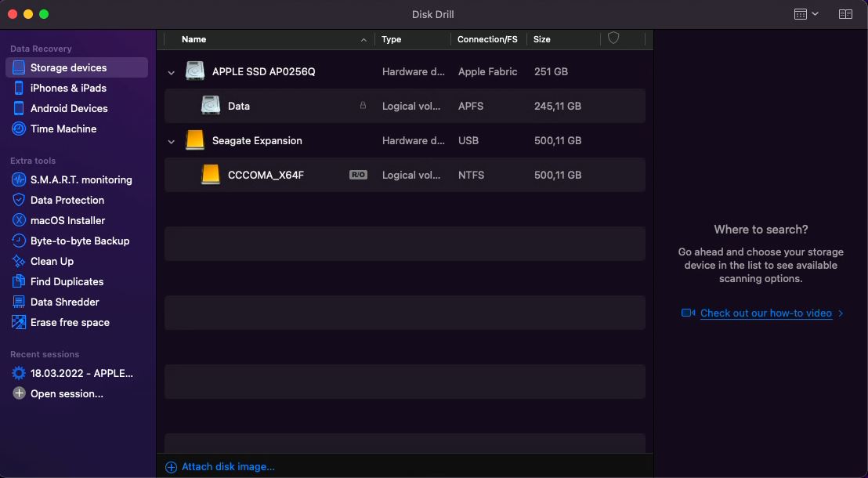Select the APPLE SSD AP0256Q row name
This screenshot has height=478, width=868.
[x=263, y=71]
